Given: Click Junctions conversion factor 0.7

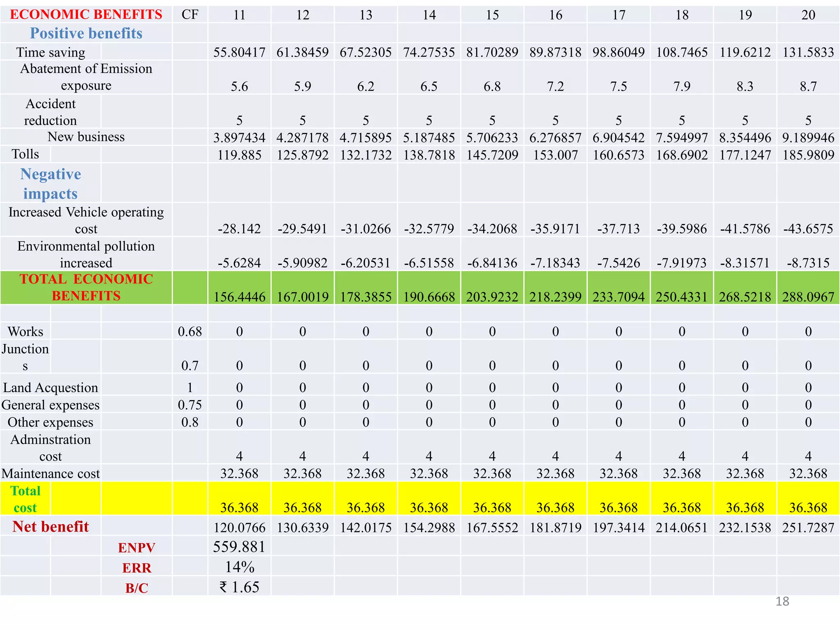Looking at the screenshot, I should point(190,365).
